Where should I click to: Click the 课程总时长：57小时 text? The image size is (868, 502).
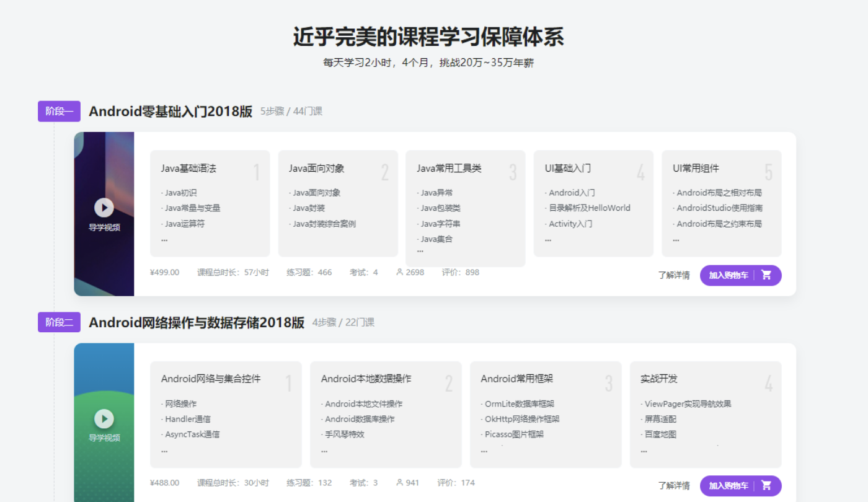pos(233,272)
